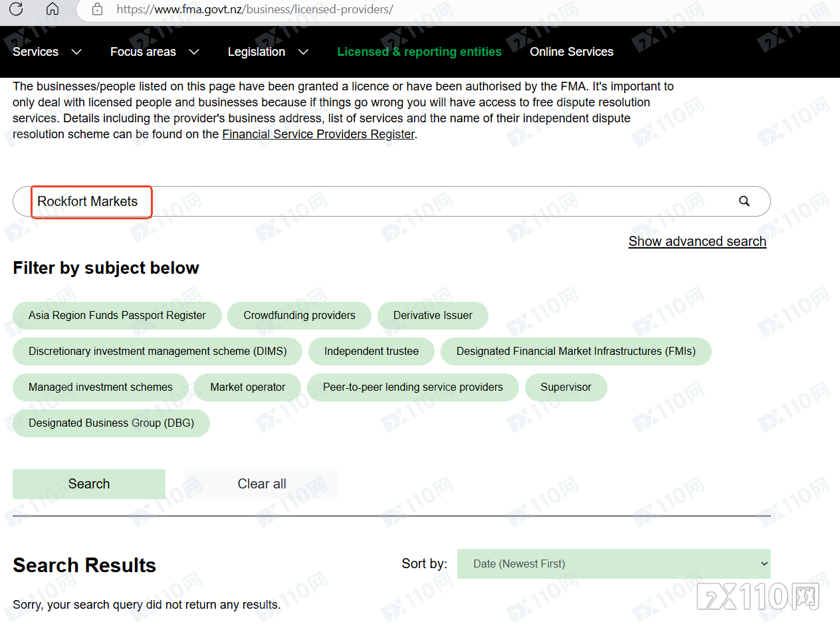
Task: Open Licensed & reporting entities menu
Action: coord(419,52)
